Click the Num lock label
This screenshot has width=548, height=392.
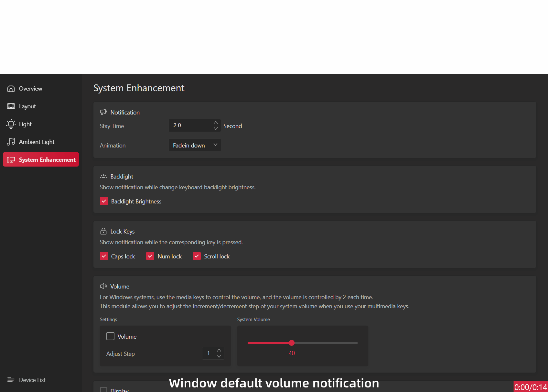(x=169, y=256)
